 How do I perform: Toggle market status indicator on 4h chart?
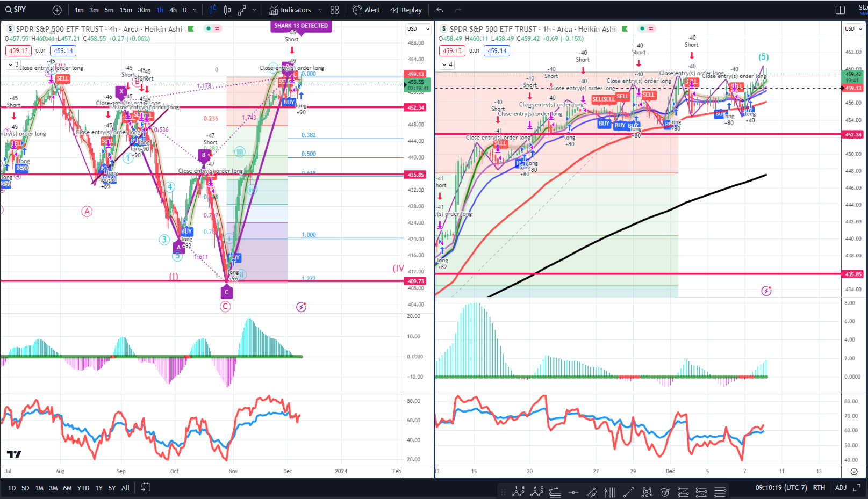[x=209, y=28]
